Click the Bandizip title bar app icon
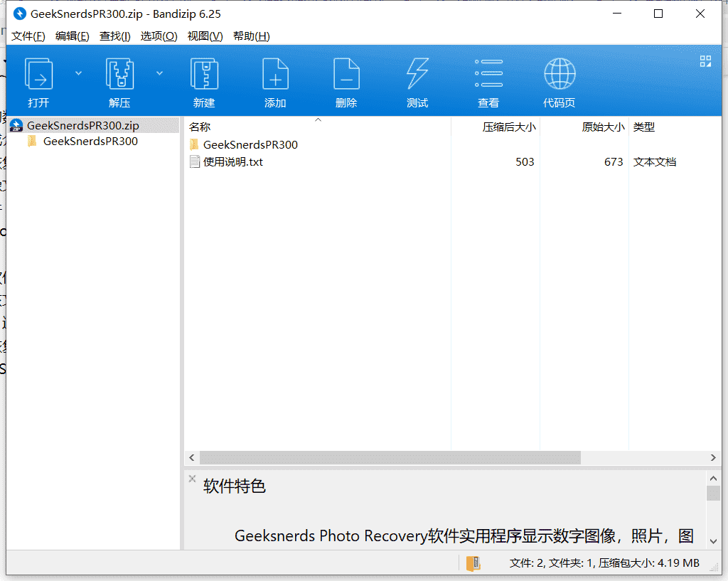The width and height of the screenshot is (728, 581). click(x=19, y=14)
